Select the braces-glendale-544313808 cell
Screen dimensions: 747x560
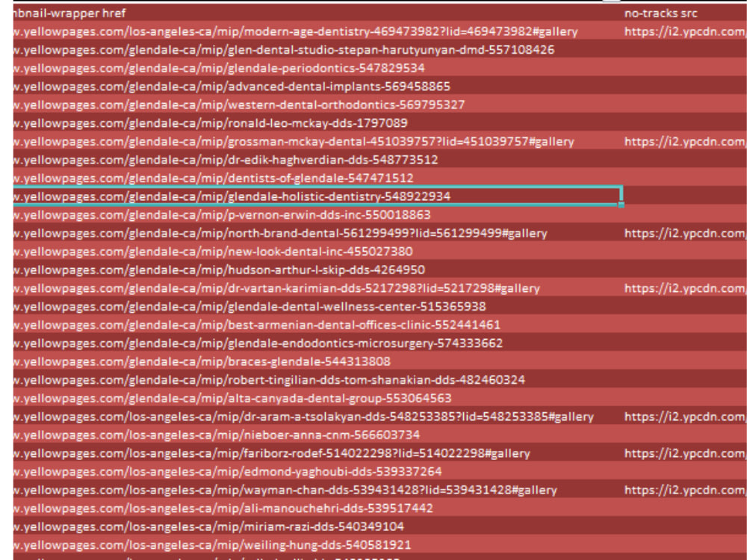(x=317, y=361)
